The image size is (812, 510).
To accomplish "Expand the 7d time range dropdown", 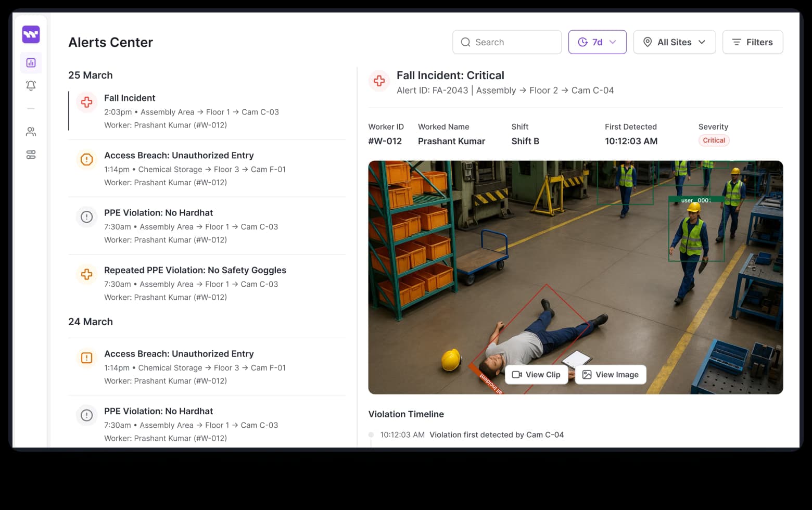I will 597,42.
